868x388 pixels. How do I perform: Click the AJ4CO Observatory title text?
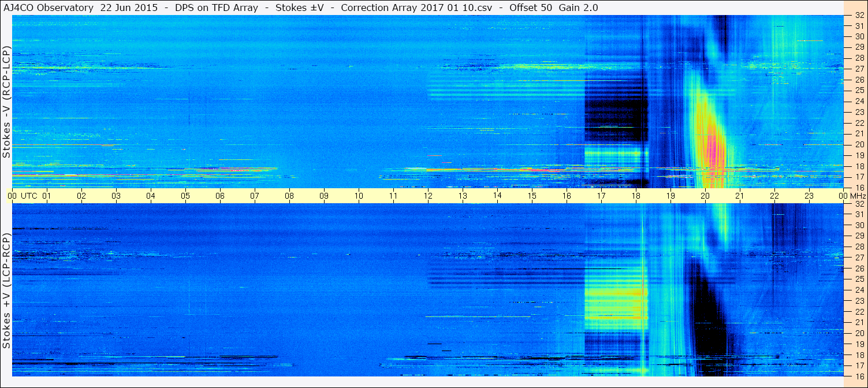49,8
